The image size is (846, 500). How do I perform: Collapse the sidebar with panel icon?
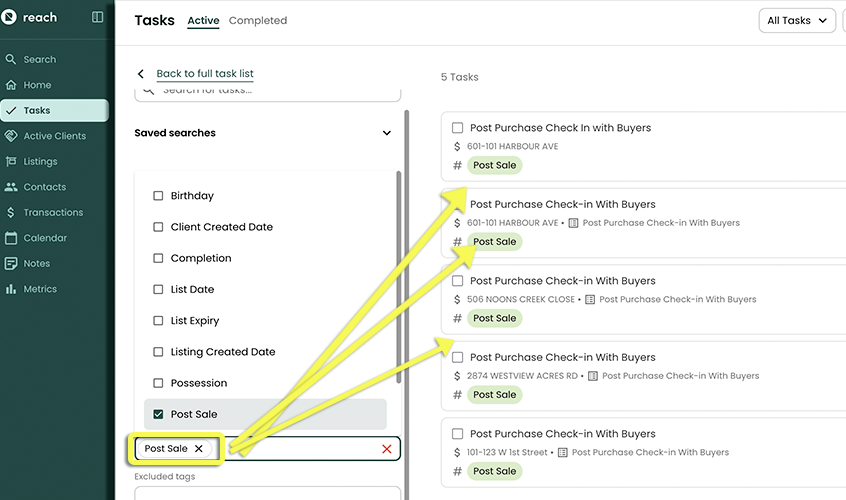(x=97, y=17)
